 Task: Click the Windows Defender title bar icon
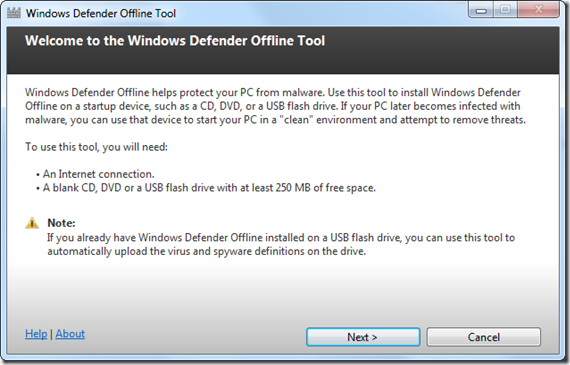point(14,13)
